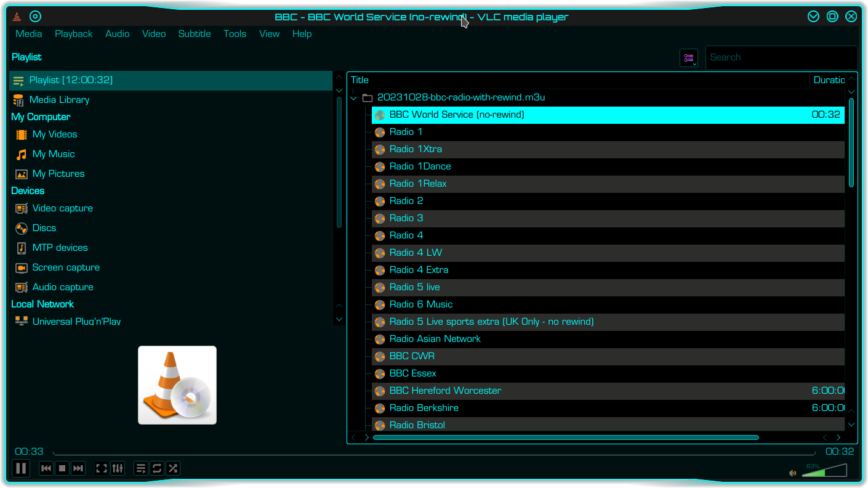
Task: Skip to previous media item
Action: (x=46, y=469)
